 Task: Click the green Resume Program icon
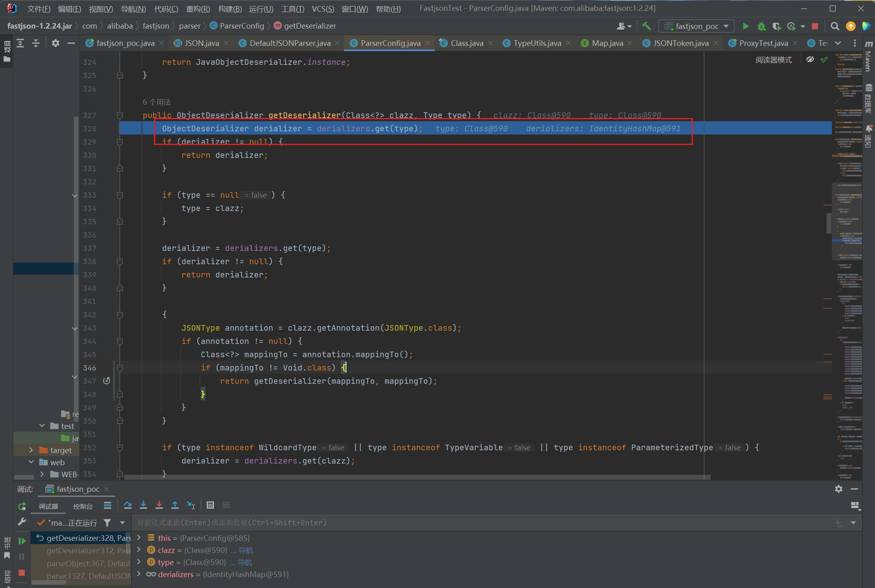tap(22, 541)
